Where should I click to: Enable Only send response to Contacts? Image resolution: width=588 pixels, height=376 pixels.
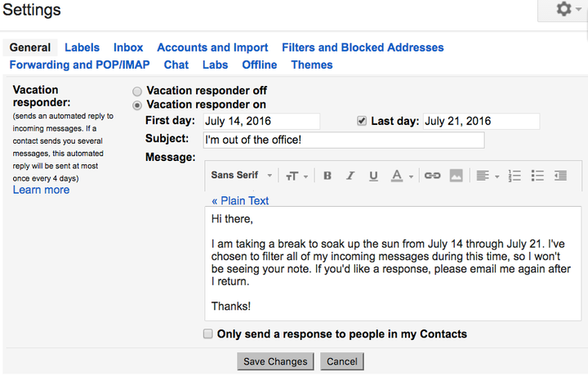click(207, 333)
